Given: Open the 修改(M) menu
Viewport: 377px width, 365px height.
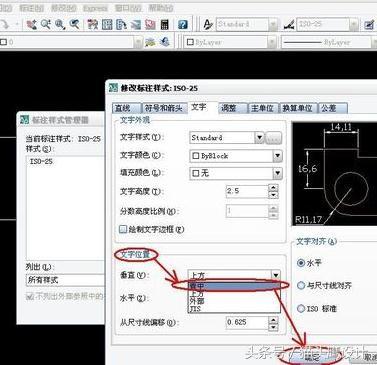Looking at the screenshot, I should pyautogui.click(x=63, y=8).
